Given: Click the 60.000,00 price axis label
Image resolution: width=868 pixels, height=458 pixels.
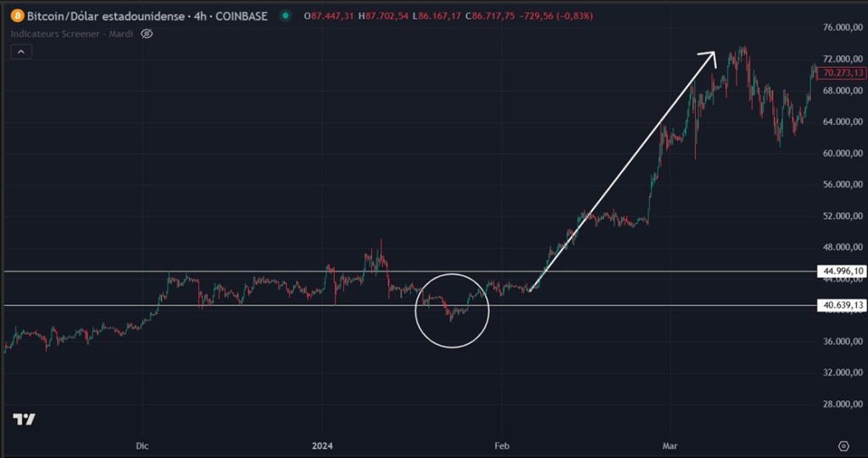Looking at the screenshot, I should coord(843,153).
